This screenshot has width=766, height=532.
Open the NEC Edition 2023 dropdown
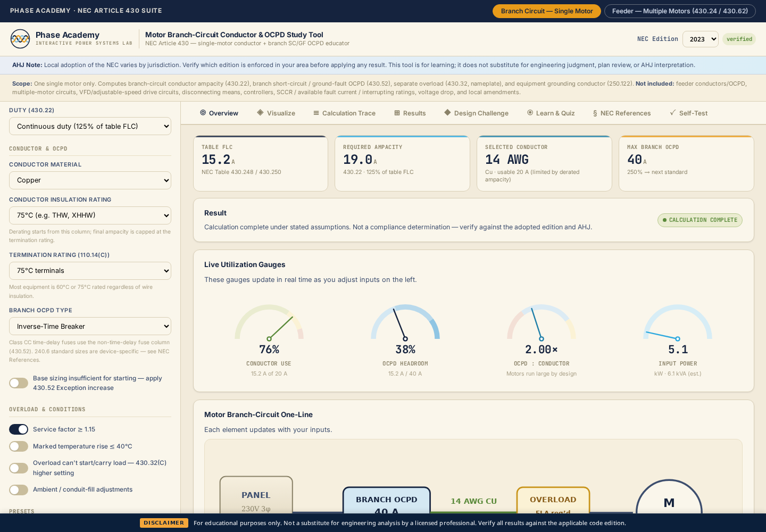coord(701,39)
